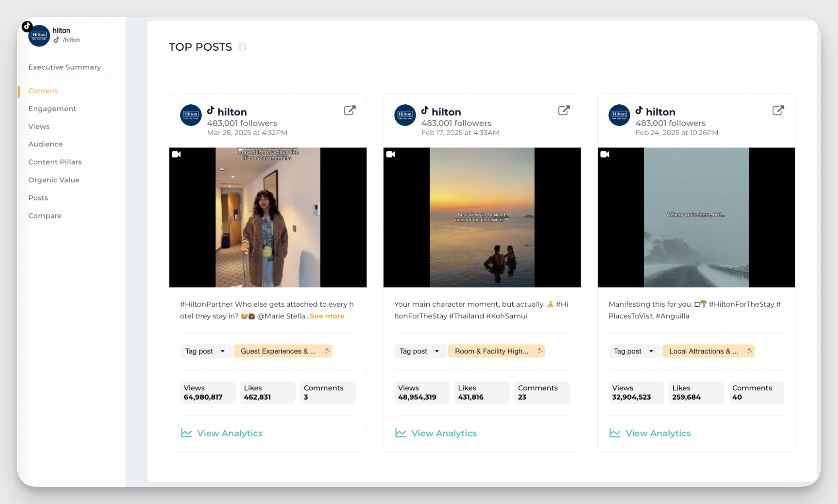Click the external link icon on the Thailand post
This screenshot has width=838, height=504.
tap(564, 110)
